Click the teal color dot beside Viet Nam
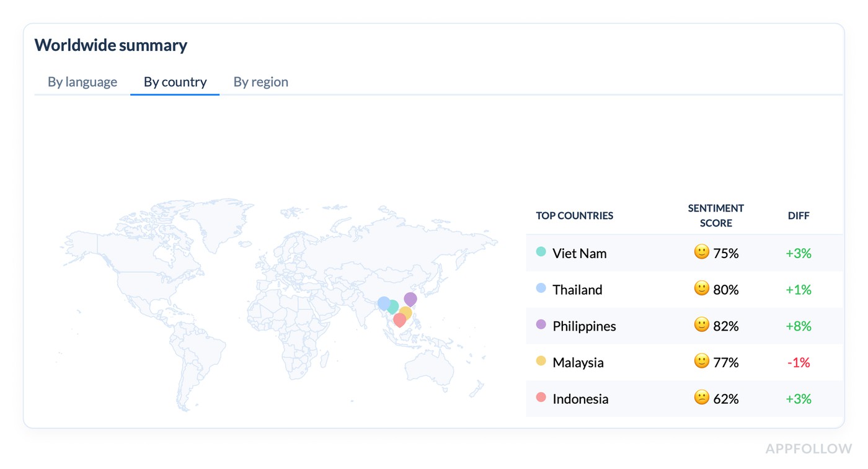Viewport: 868px width, 469px height. tap(540, 252)
